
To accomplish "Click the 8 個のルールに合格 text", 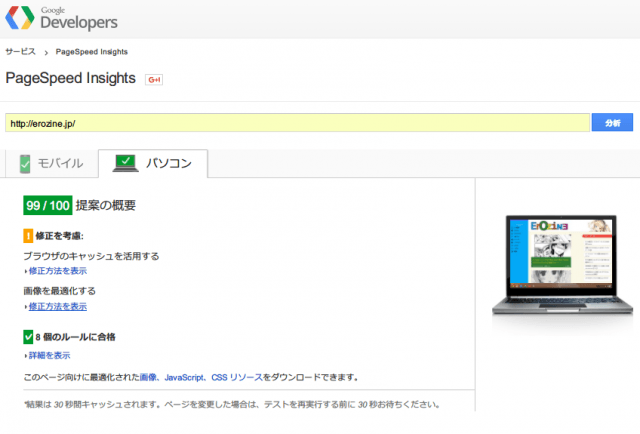I will [76, 337].
